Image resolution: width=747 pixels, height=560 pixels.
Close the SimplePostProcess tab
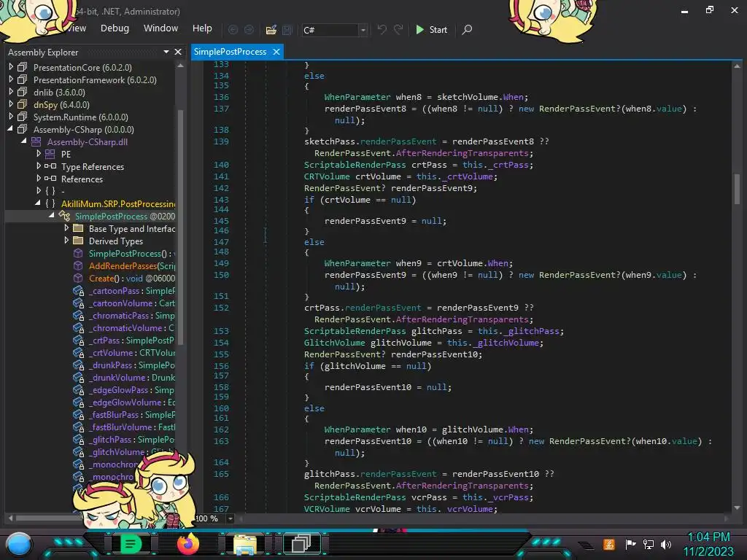(x=276, y=52)
